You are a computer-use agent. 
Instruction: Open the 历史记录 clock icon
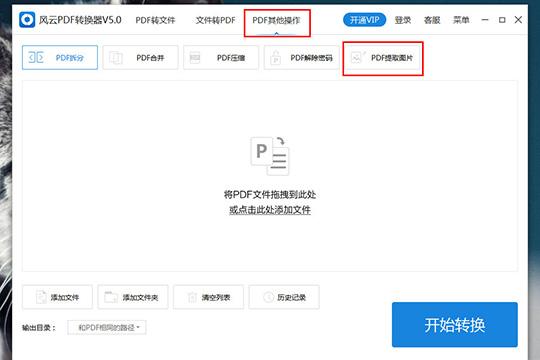point(268,297)
